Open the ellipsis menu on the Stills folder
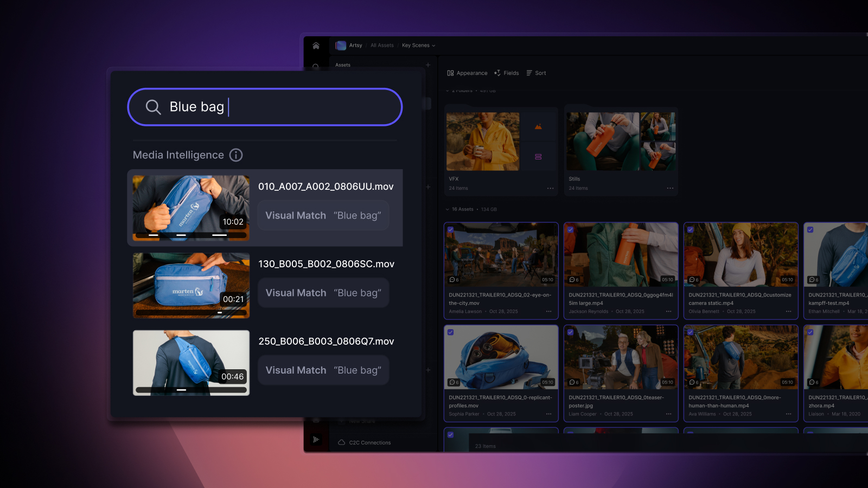The height and width of the screenshot is (488, 868). pos(670,188)
